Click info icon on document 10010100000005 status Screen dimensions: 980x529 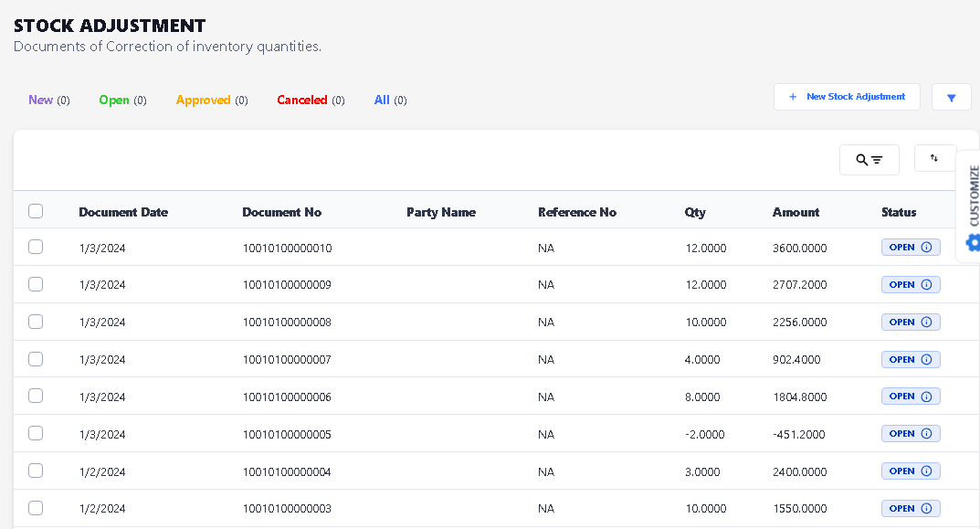pos(926,434)
